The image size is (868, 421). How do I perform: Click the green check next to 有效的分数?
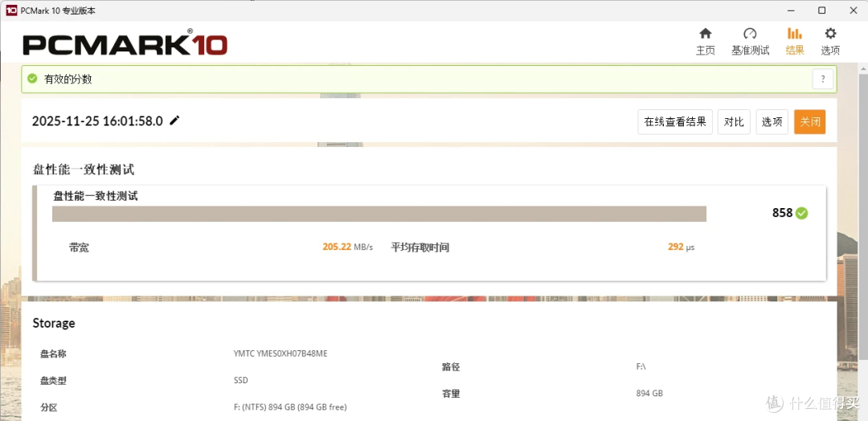click(33, 79)
